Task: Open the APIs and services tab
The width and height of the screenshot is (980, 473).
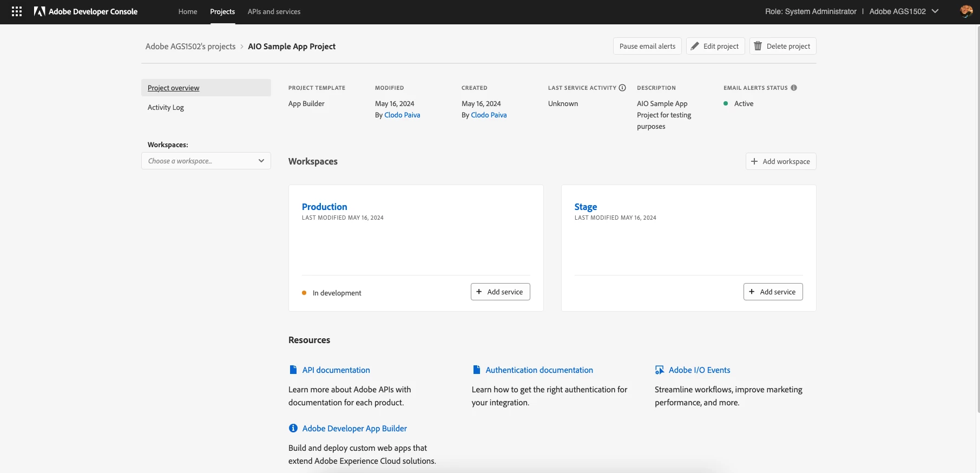Action: click(x=274, y=11)
